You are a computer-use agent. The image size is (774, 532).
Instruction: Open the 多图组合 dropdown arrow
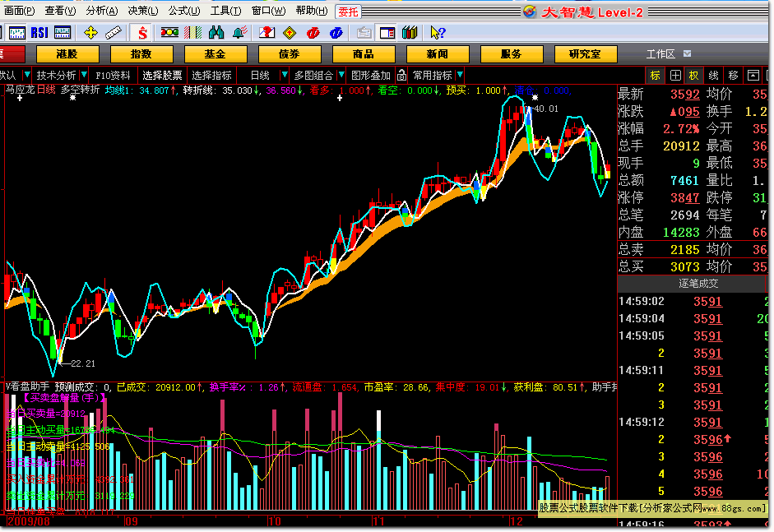coord(341,75)
